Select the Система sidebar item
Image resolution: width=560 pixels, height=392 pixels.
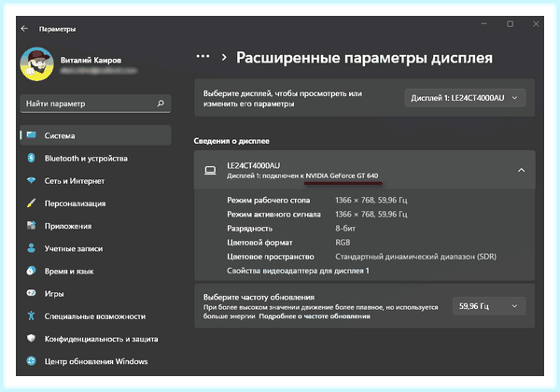pos(96,135)
